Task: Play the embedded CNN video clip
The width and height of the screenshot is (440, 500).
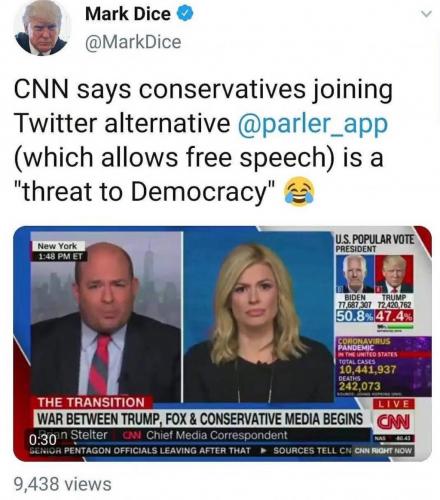Action: 222,344
